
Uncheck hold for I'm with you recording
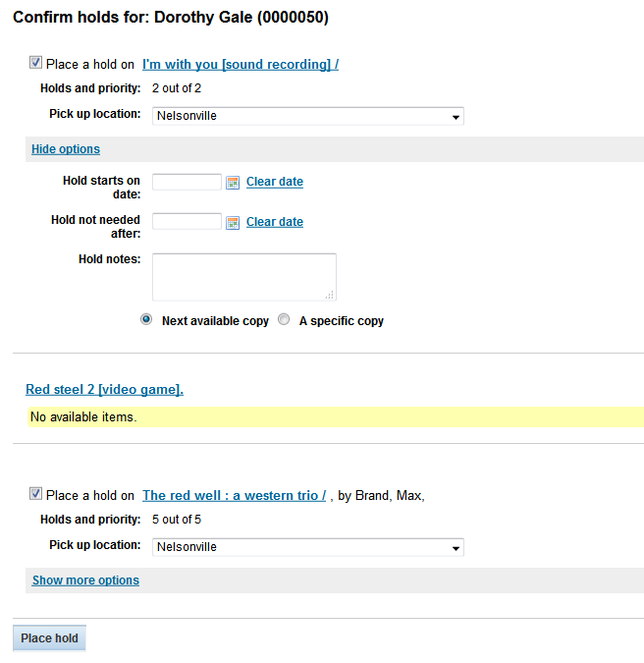36,63
